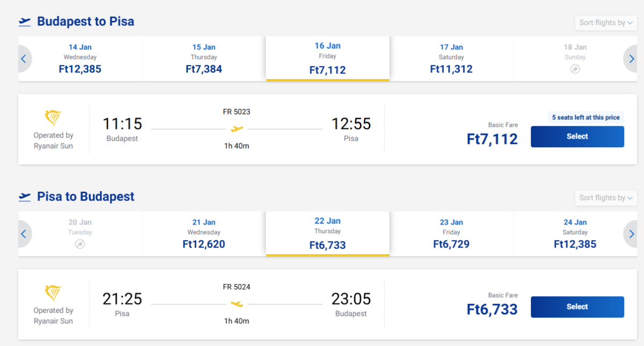Click the Ryanair harp logo on flight FR 5023
Viewport: 644px width, 346px height.
tap(53, 118)
